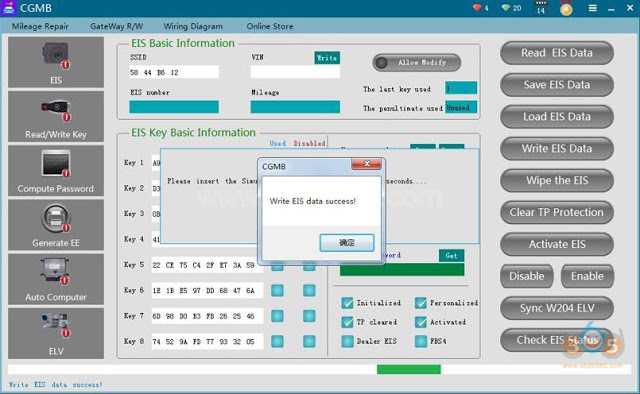Image resolution: width=640 pixels, height=394 pixels.
Task: Open the Mileage Repair menu
Action: 40,26
